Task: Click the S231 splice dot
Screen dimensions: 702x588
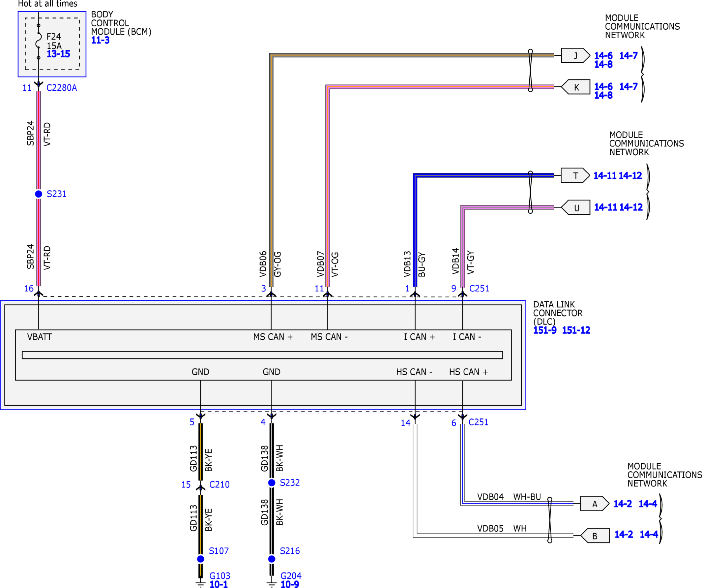Action: point(39,194)
